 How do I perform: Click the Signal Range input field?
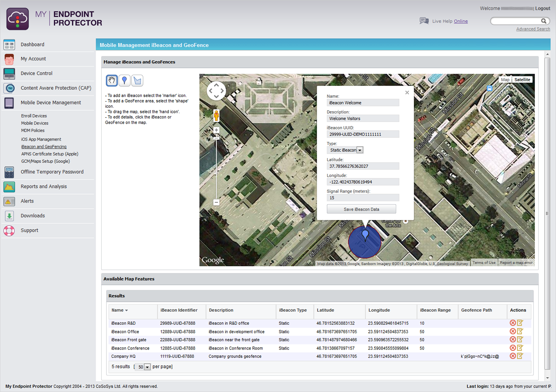[x=363, y=198]
